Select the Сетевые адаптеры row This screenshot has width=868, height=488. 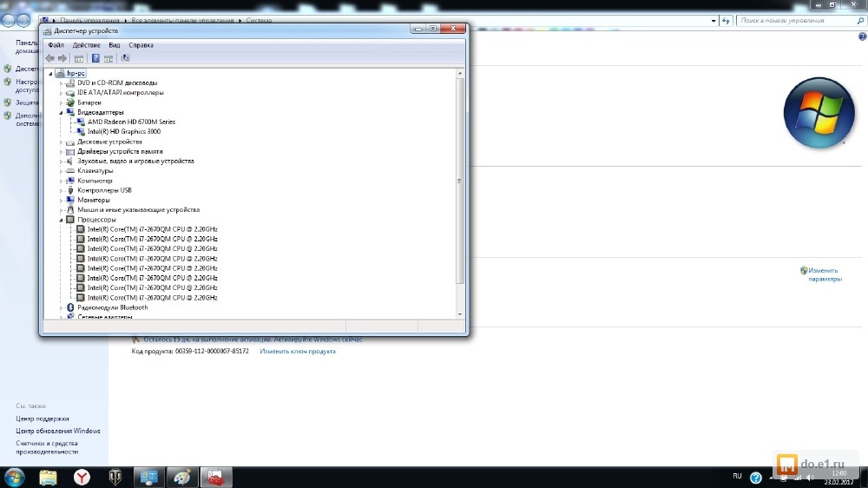click(105, 317)
